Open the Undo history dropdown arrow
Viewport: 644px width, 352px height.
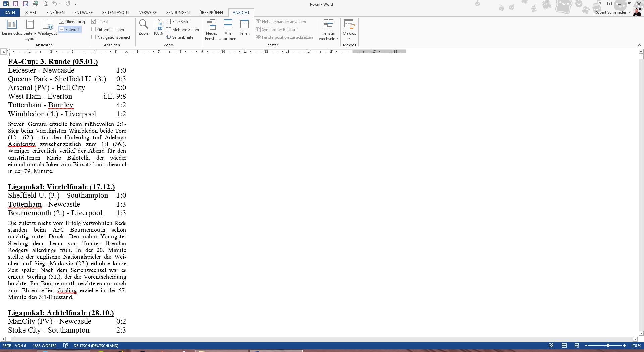(x=60, y=4)
